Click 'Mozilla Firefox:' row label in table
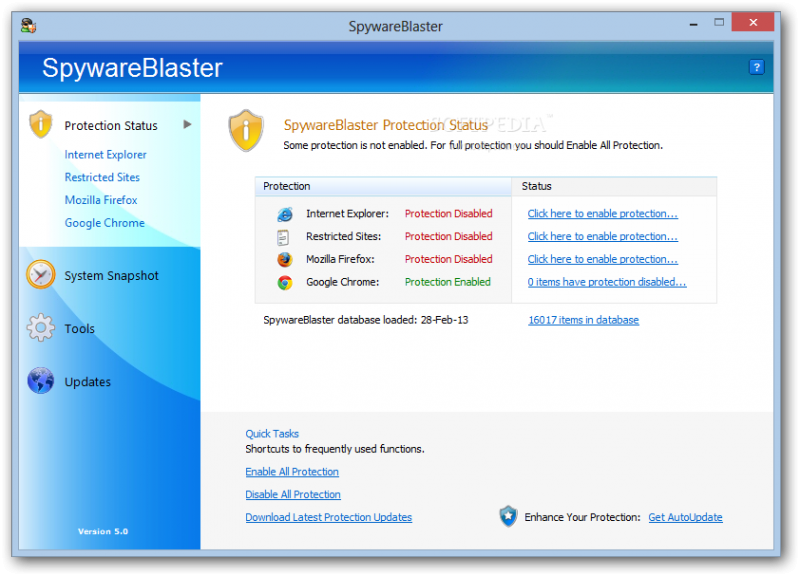Viewport: 800px width, 576px height. (x=340, y=259)
